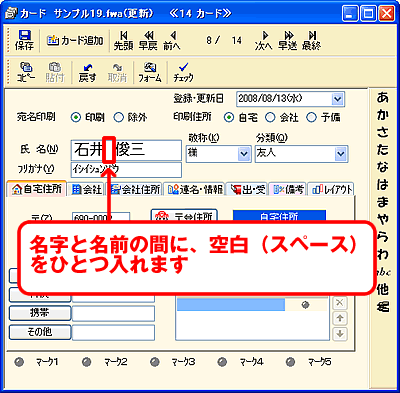Toggle the マーク3 indicator
This screenshot has height=393, width=400.
click(155, 362)
